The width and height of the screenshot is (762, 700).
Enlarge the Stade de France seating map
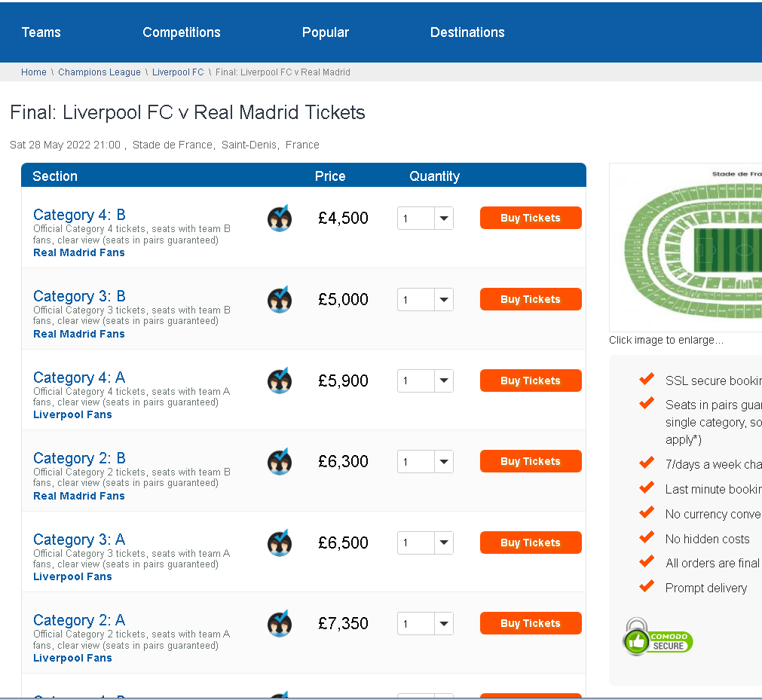pos(686,249)
